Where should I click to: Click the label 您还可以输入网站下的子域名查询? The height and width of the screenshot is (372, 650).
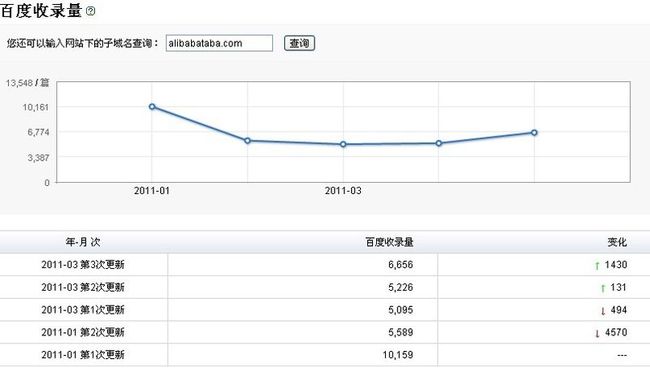pos(82,43)
